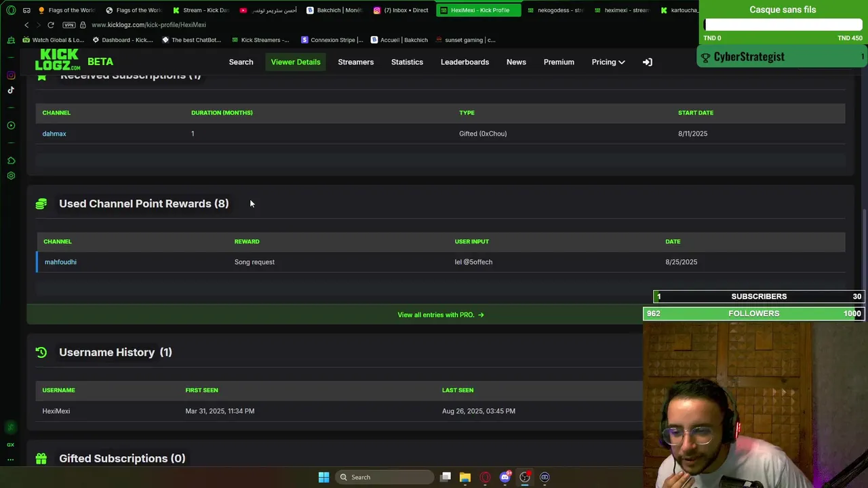Open TikTok icon in Opera sidebar
The width and height of the screenshot is (868, 488).
pos(11,90)
